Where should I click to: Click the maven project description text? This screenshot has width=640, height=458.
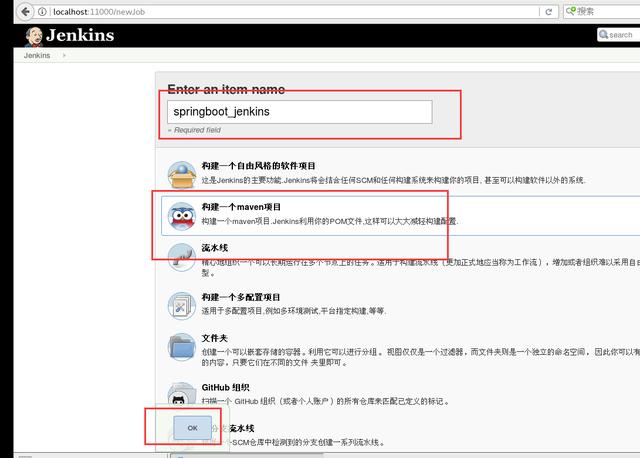pyautogui.click(x=330, y=221)
